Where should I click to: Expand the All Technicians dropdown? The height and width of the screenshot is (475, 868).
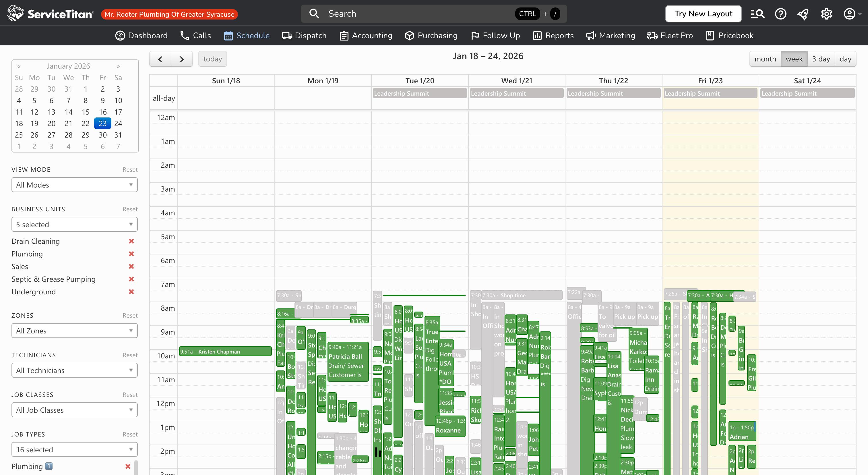(74, 370)
